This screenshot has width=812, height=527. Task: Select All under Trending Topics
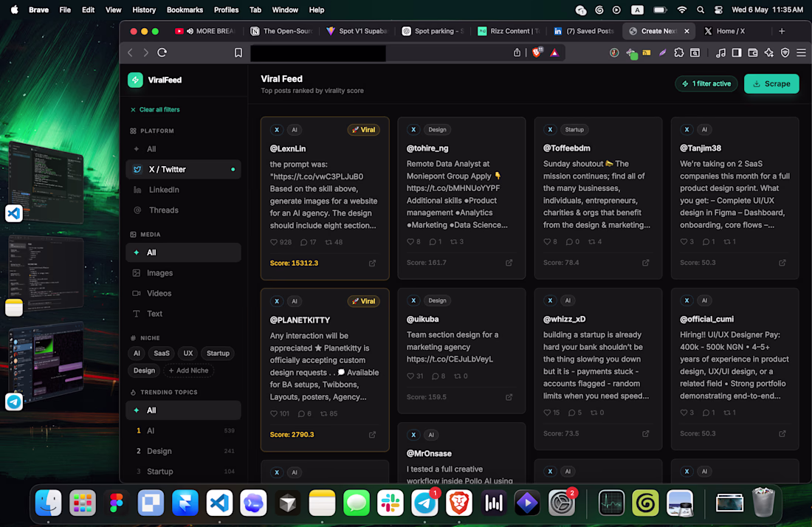pos(183,410)
